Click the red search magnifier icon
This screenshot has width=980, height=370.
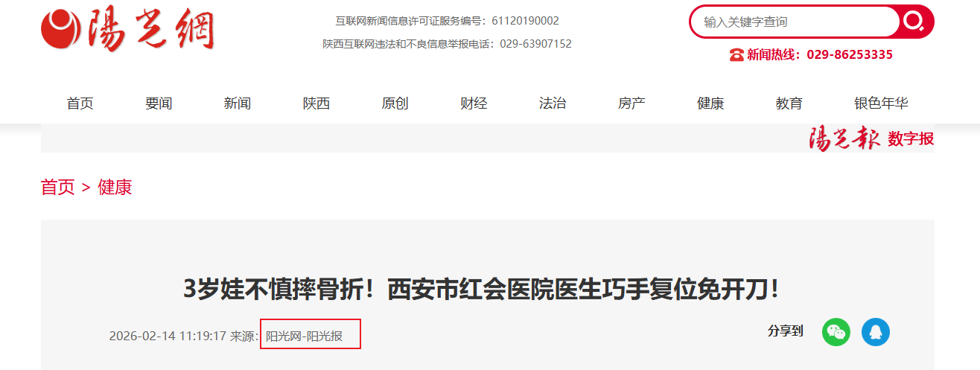tap(915, 22)
